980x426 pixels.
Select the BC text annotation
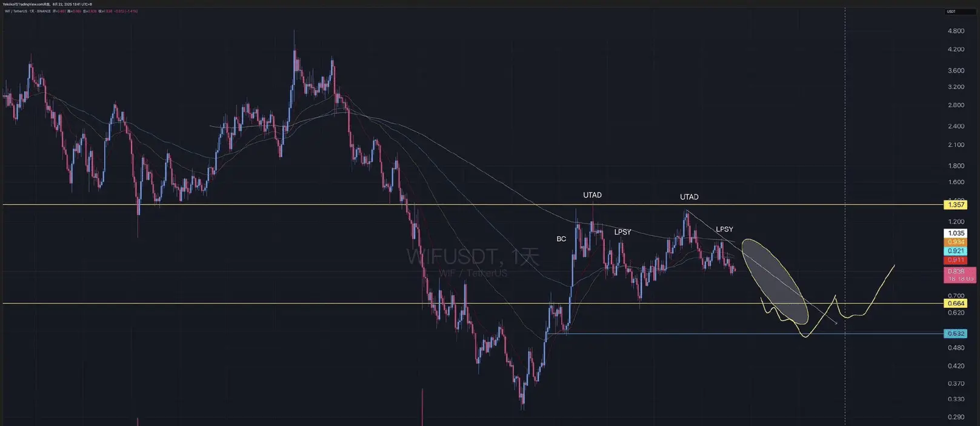[561, 239]
